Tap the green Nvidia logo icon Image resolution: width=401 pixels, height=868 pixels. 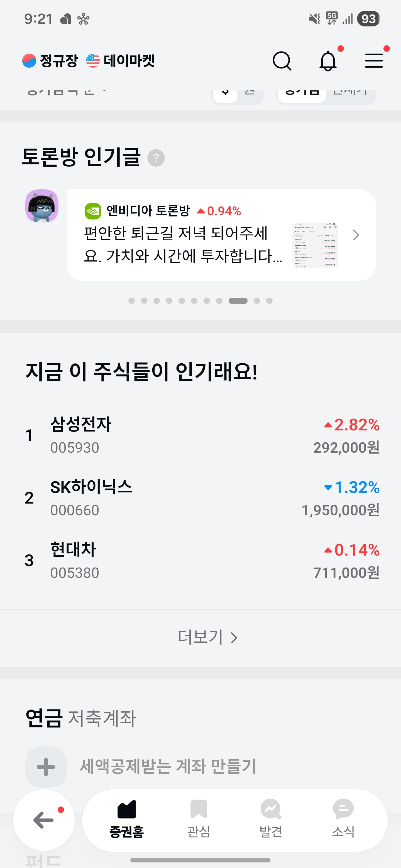click(93, 211)
